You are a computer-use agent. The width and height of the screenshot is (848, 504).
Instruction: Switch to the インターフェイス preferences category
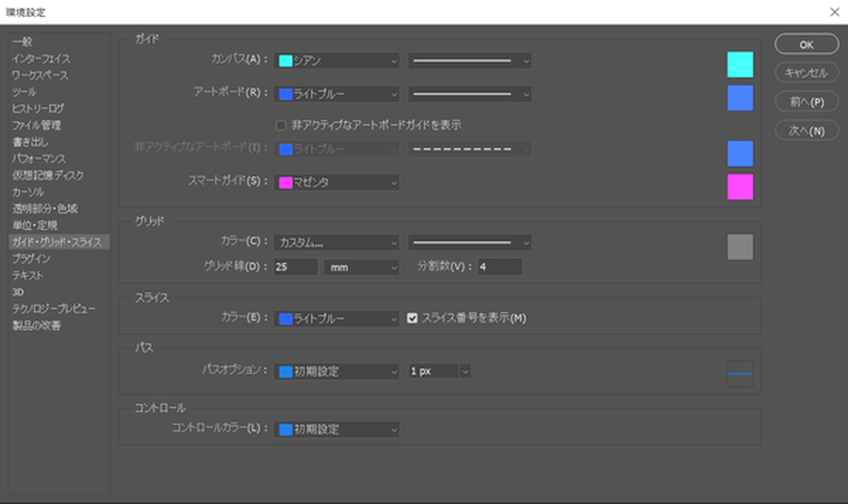coord(41,58)
